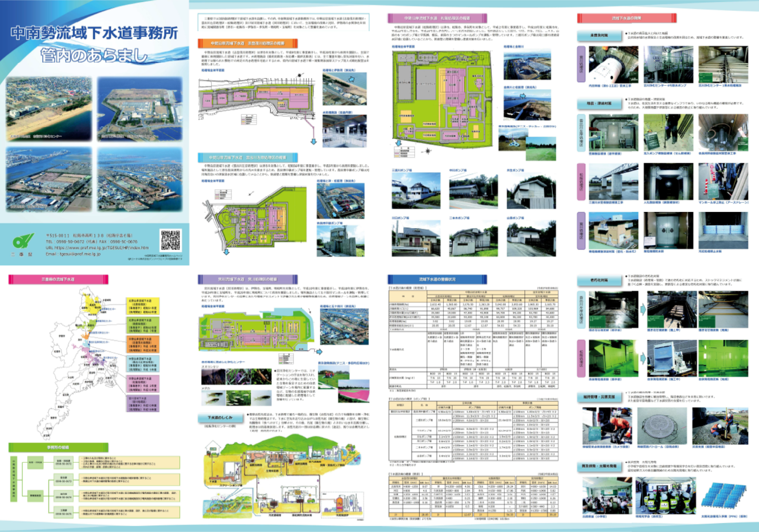Click the tgesui@pref.mie.lg.jp email address
The width and height of the screenshot is (759, 532).
(x=73, y=254)
